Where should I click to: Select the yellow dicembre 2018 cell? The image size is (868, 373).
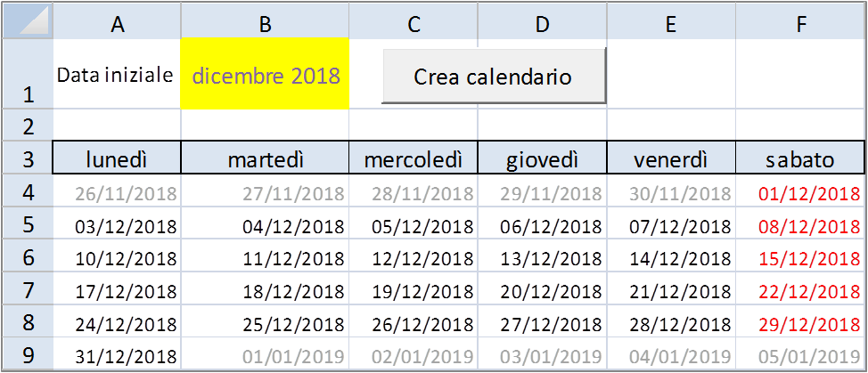[x=265, y=76]
